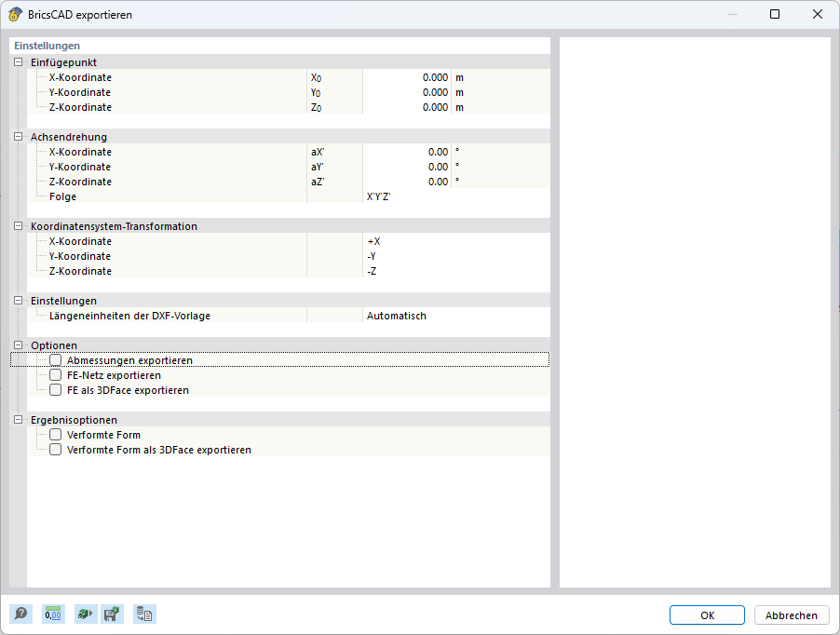The image size is (840, 635).
Task: Enable Verformte Form als 3DFace exportieren
Action: point(54,450)
